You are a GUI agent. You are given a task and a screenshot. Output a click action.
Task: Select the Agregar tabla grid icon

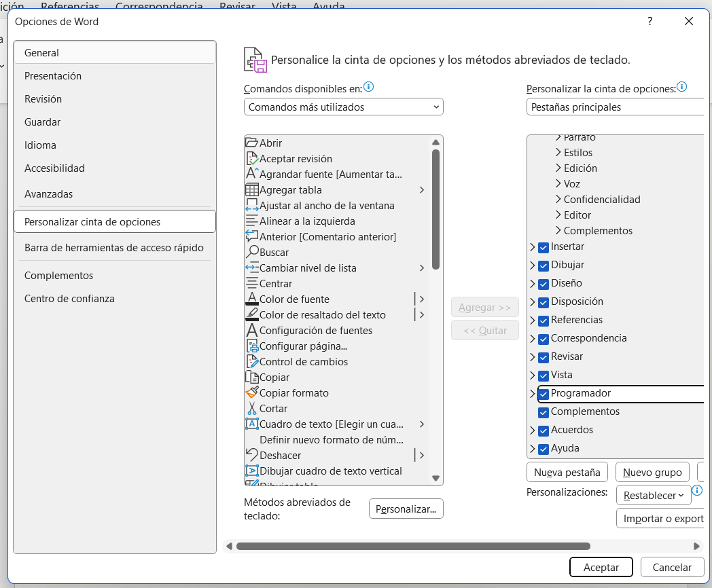coord(251,190)
